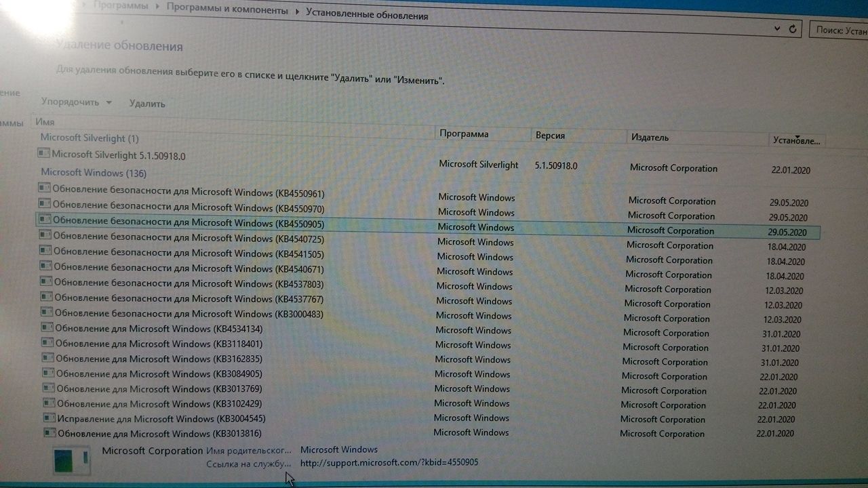Click the icon beside update KB3084905
868x488 pixels.
coord(48,372)
